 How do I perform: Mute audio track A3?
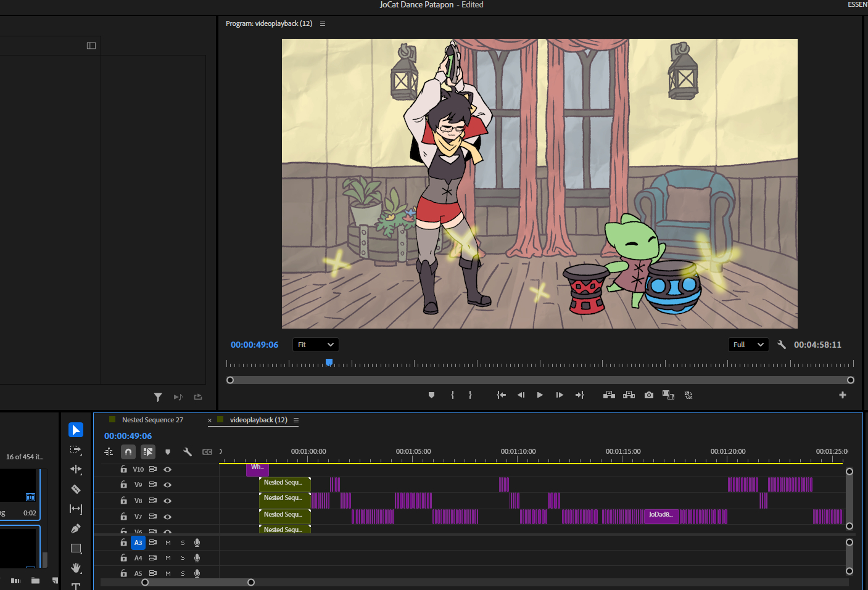pos(168,543)
